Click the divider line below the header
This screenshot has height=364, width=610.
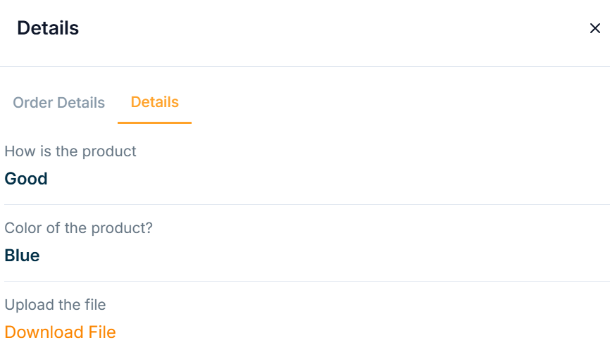pyautogui.click(x=305, y=66)
